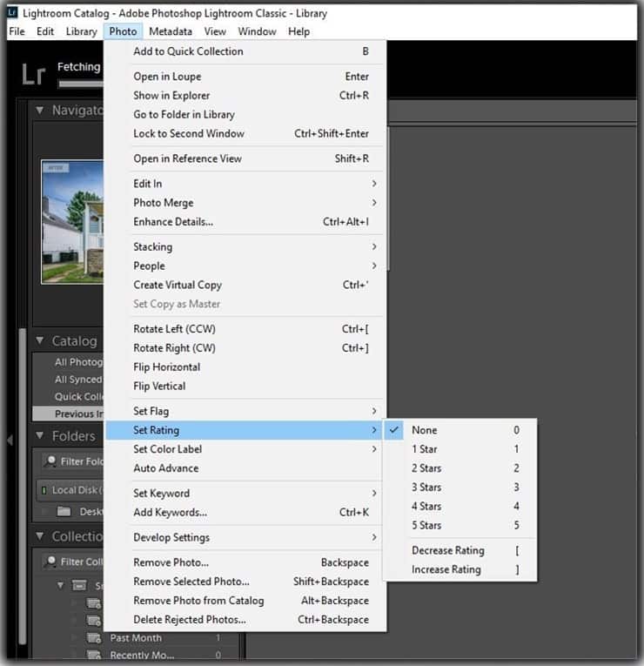
Task: Click Increase Rating
Action: point(446,569)
